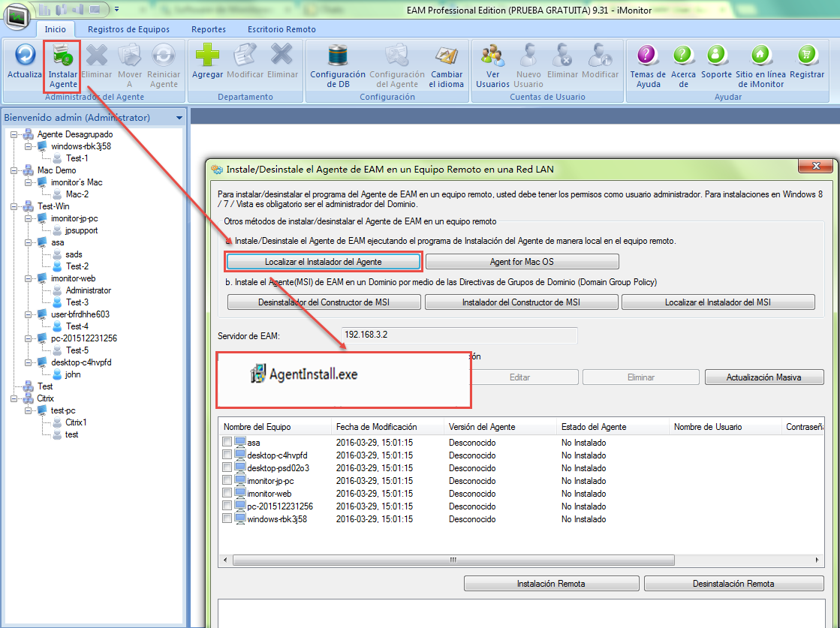Screen dimensions: 840x628
Task: Open the Escritorio Remoto tab
Action: 282,29
